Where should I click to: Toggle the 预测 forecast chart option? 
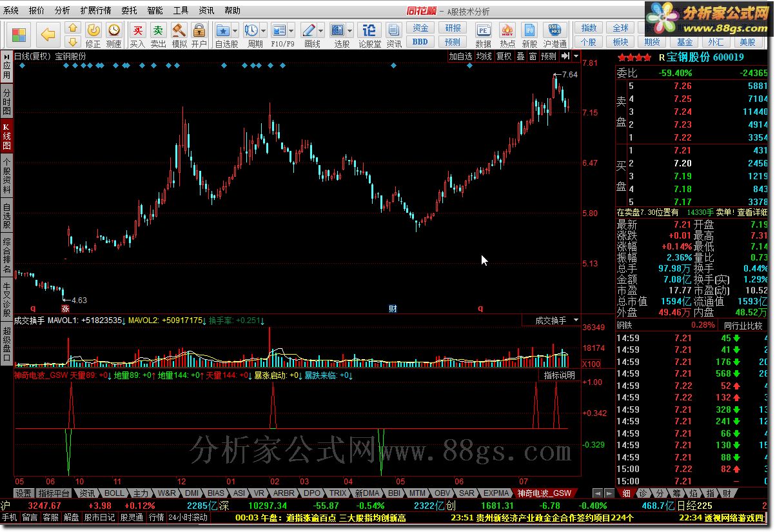pyautogui.click(x=549, y=56)
